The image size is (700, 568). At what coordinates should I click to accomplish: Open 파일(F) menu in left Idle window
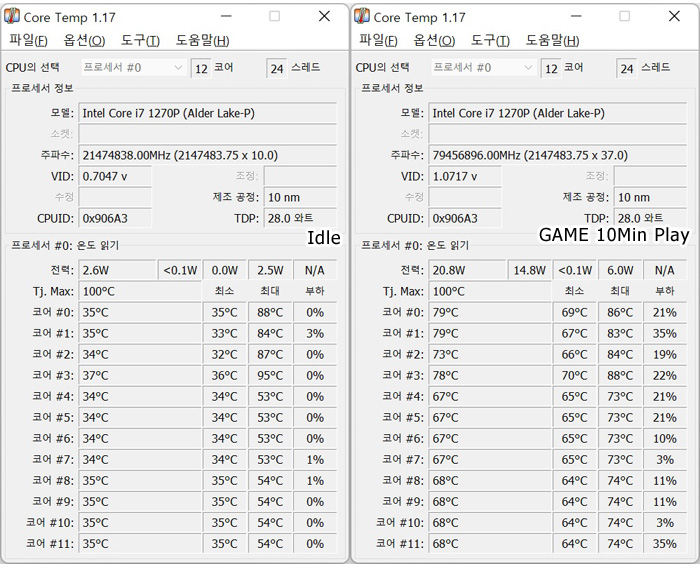(x=28, y=40)
